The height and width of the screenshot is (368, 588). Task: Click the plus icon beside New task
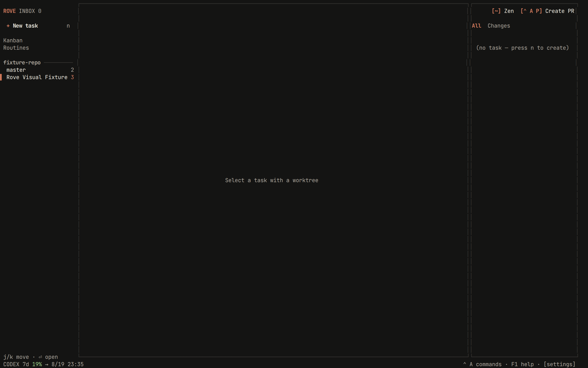coord(8,26)
